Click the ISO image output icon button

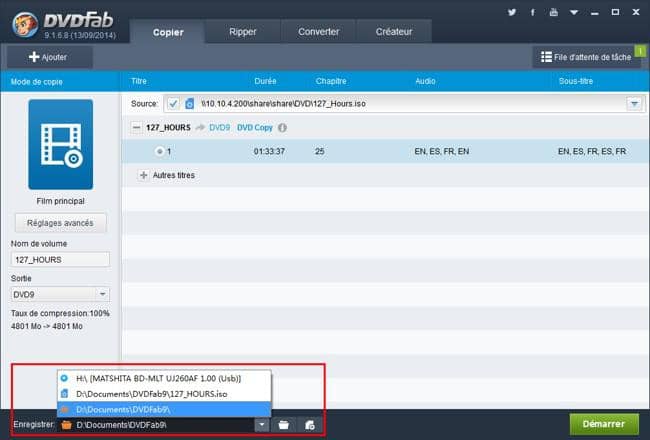pos(310,425)
